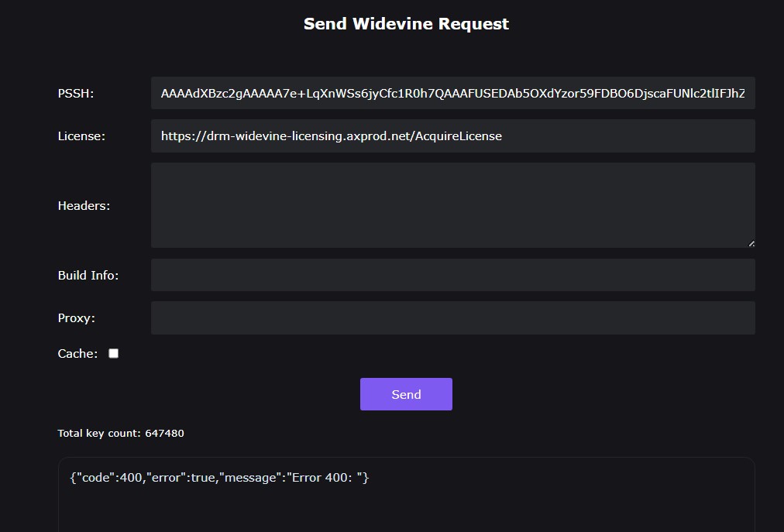Click the Headers text area resize handle
784x532 pixels.
[x=751, y=243]
